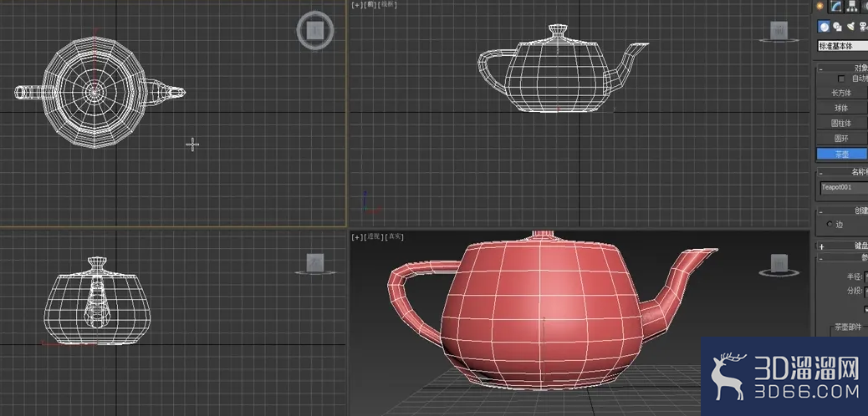This screenshot has height=416, width=868.
Task: Click the 长方体 box button
Action: [x=842, y=93]
